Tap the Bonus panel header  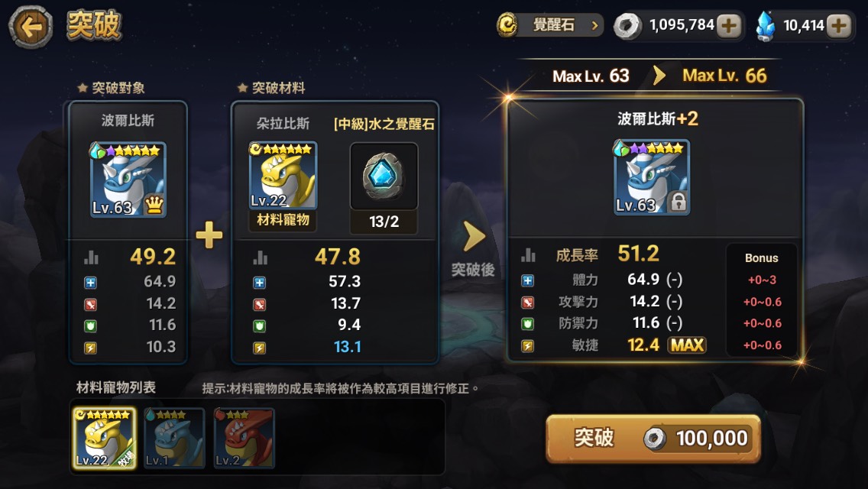(x=761, y=258)
